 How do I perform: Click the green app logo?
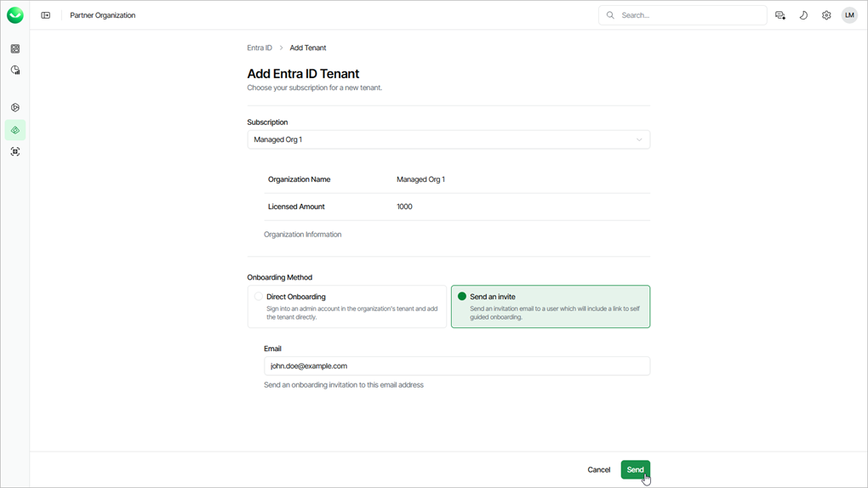click(x=15, y=15)
